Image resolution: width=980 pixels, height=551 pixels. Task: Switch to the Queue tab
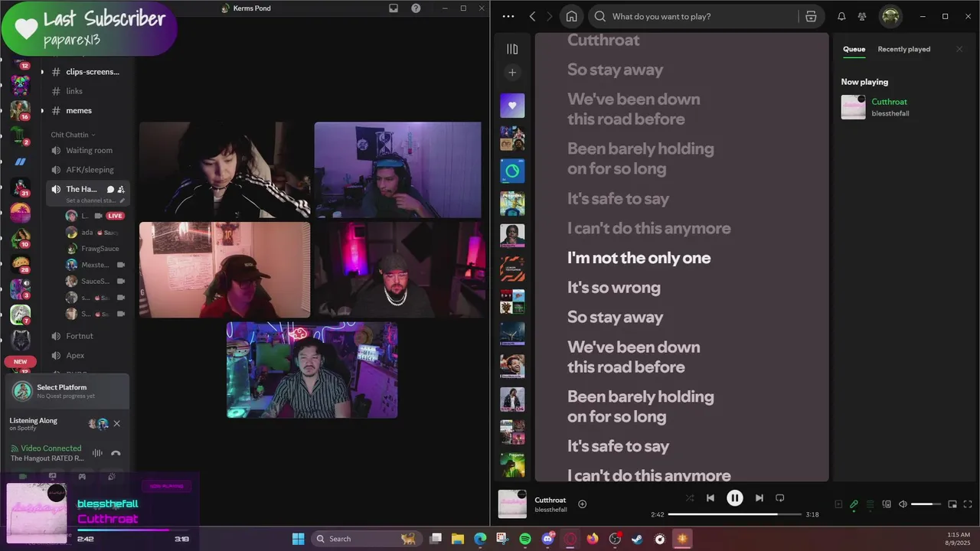pos(854,49)
